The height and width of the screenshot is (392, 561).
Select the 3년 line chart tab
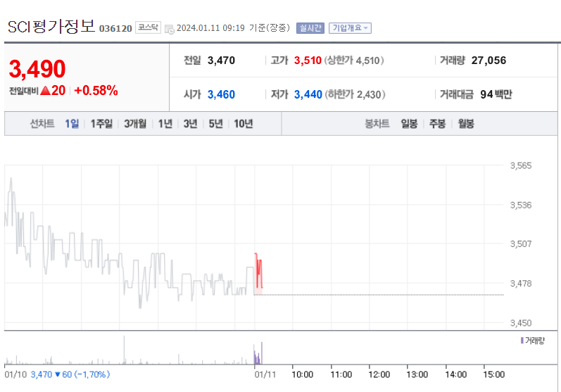190,124
